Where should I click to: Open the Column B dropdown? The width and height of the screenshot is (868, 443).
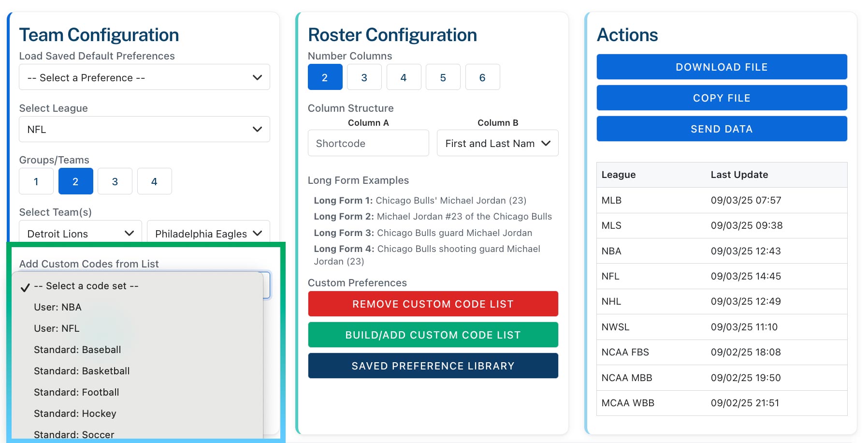click(497, 143)
